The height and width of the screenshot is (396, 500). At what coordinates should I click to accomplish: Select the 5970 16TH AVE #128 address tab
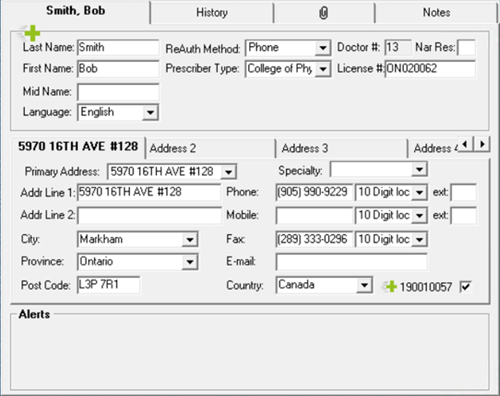(x=78, y=146)
